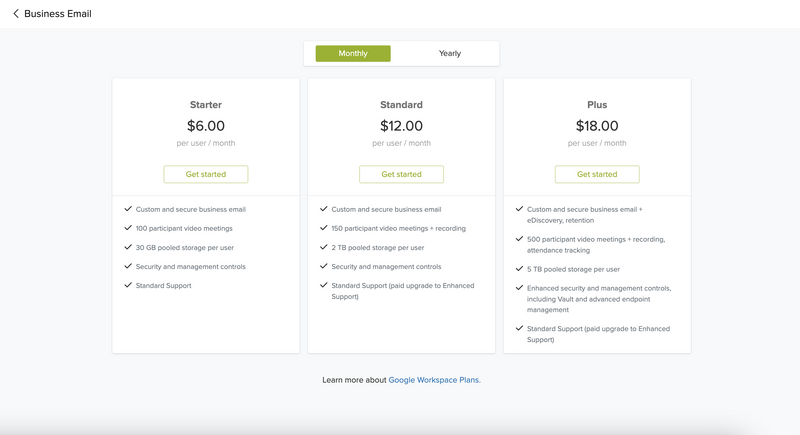This screenshot has height=435, width=800.
Task: Click the checkmark next to Starter's Standard Support
Action: point(128,285)
